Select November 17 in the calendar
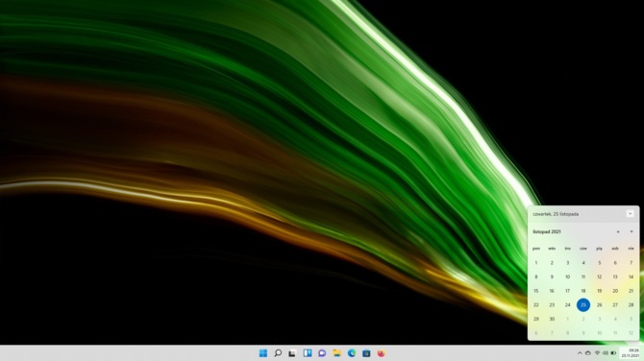 click(568, 291)
